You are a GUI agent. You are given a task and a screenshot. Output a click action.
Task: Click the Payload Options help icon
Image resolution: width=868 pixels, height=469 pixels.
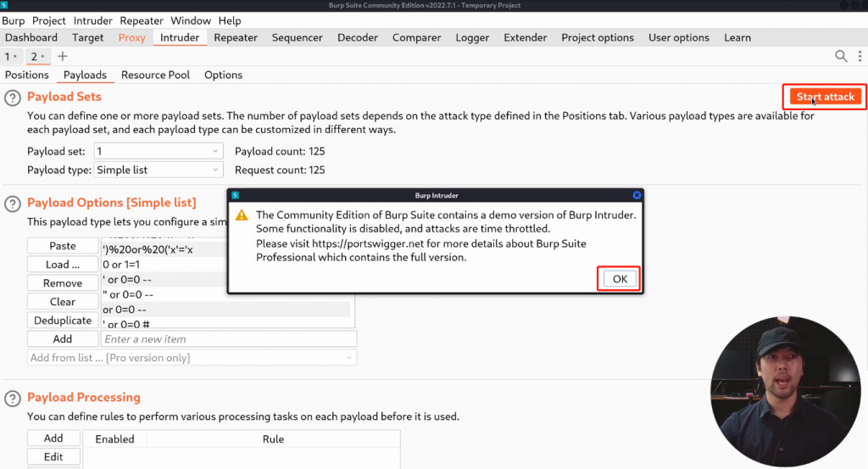(x=13, y=204)
